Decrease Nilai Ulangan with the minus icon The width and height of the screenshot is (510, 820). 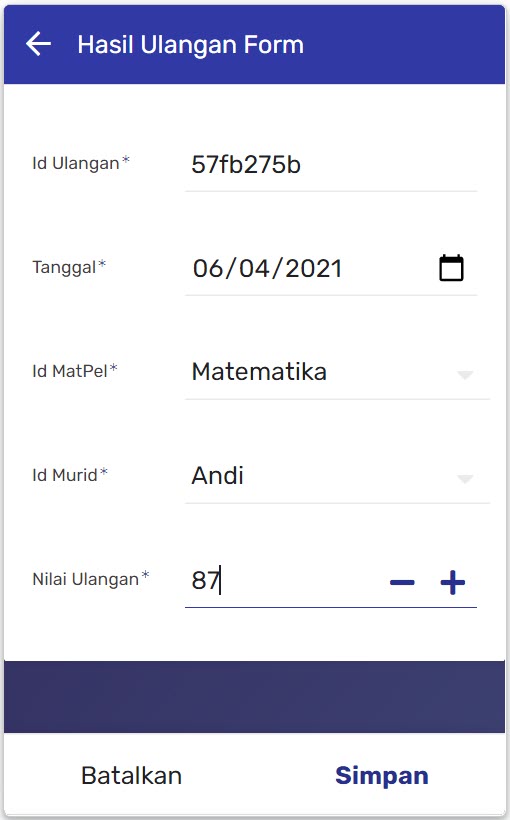coord(402,582)
